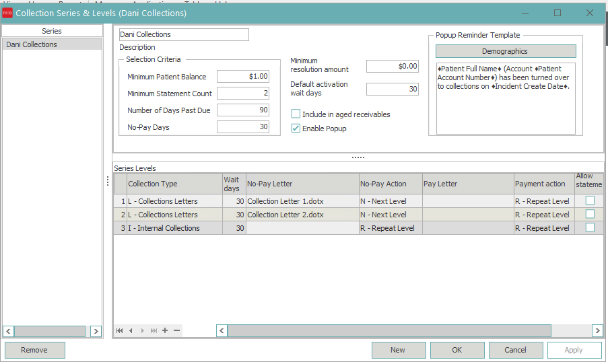Open Payment action cell of row 2
This screenshot has height=364, width=608.
coord(543,215)
